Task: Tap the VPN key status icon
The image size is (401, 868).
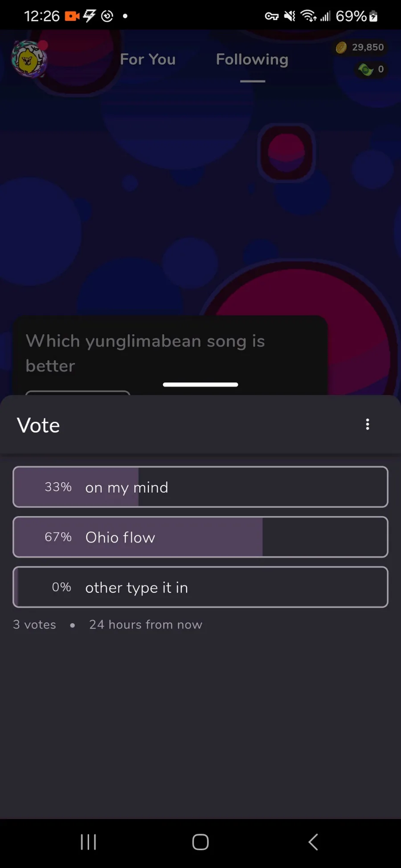Action: [271, 16]
